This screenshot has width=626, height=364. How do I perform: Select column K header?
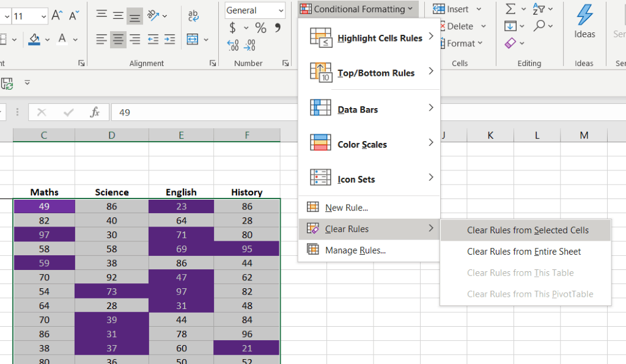pyautogui.click(x=490, y=135)
